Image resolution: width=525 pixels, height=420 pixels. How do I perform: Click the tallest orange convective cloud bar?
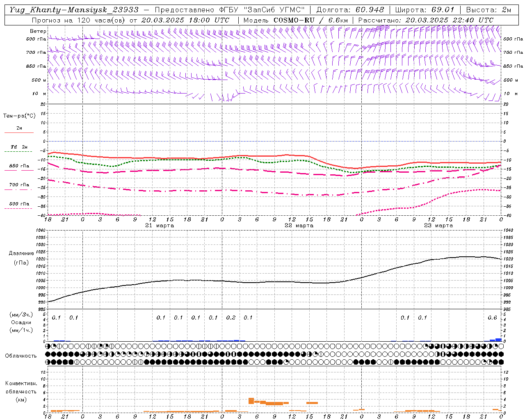[x=251, y=401]
